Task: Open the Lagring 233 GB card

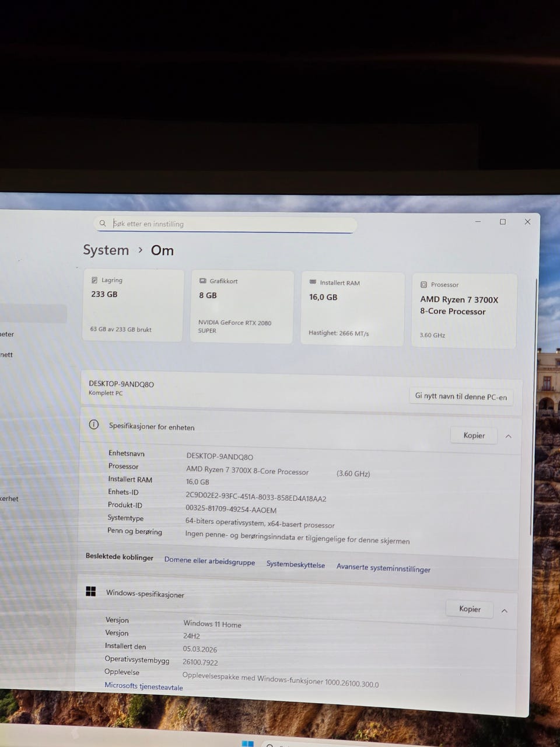Action: click(x=134, y=305)
